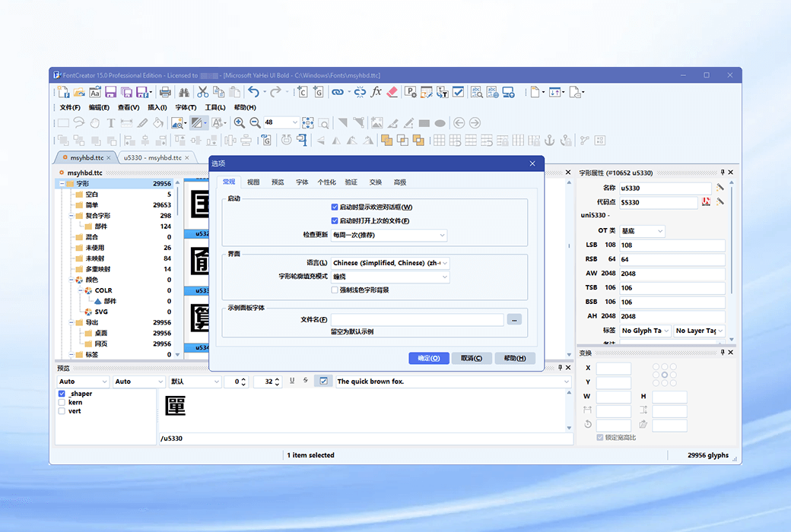This screenshot has width=791, height=532.
Task: Click the New font icon in toolbar
Action: pos(63,92)
